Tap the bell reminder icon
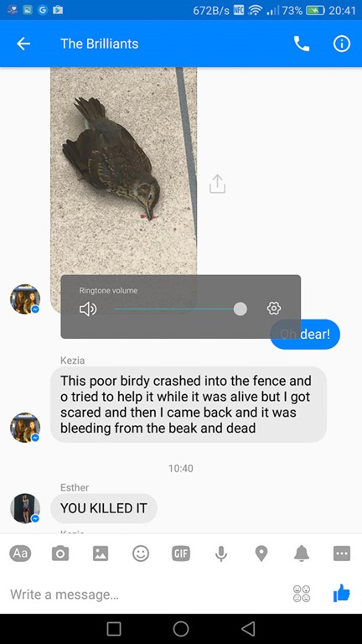The image size is (362, 644). point(302,553)
